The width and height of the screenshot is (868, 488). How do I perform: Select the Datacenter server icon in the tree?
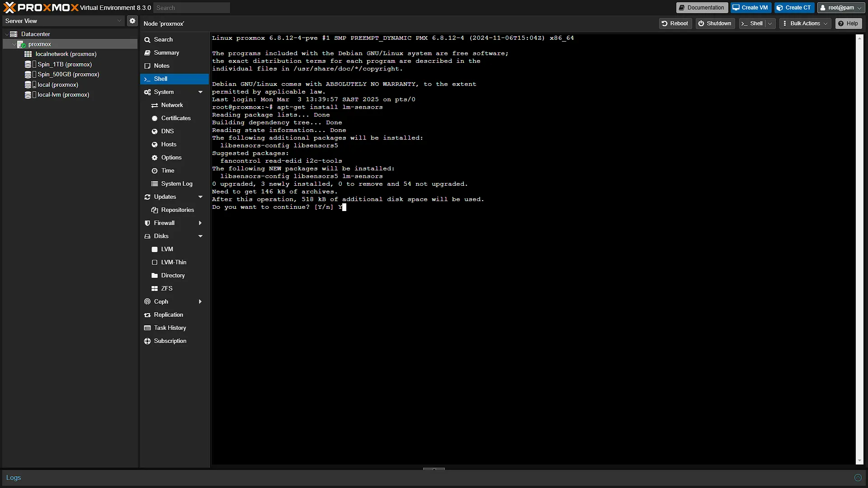pyautogui.click(x=14, y=34)
